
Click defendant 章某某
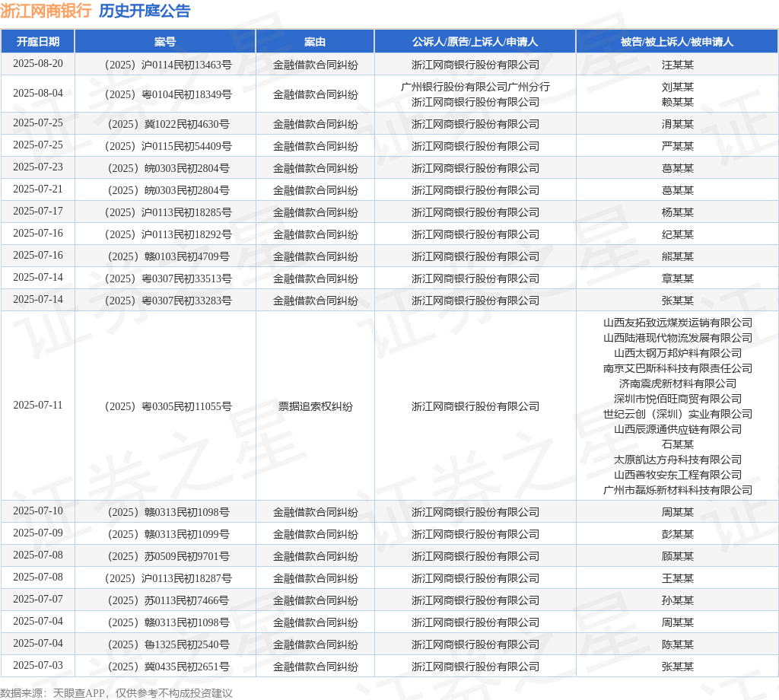coord(677,278)
